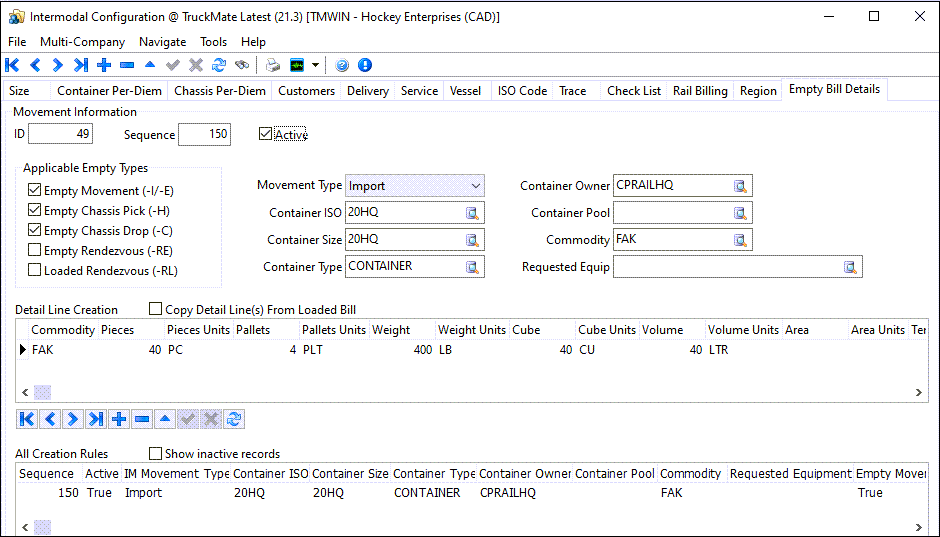
Task: Click the binoculars find icon
Action: (242, 65)
